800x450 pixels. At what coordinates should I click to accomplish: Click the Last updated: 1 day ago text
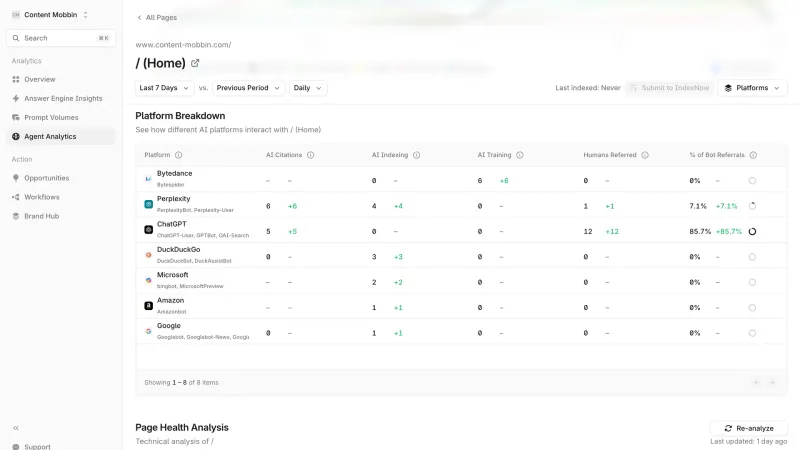[748, 441]
